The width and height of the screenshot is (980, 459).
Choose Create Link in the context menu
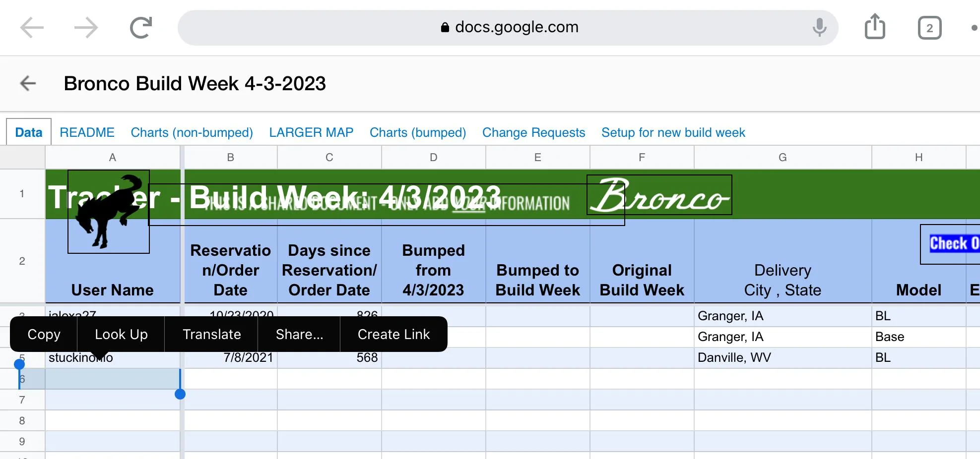(393, 334)
